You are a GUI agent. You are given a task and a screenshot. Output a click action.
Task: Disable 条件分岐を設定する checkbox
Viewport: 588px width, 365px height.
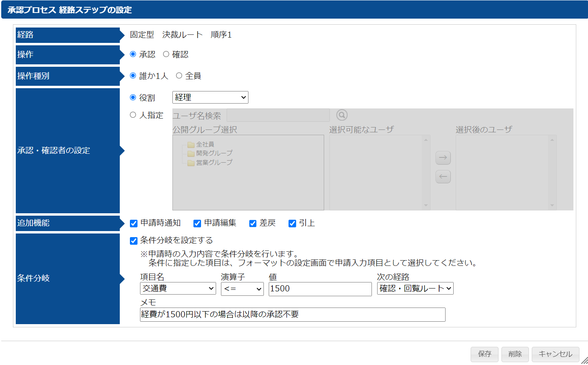pyautogui.click(x=134, y=241)
